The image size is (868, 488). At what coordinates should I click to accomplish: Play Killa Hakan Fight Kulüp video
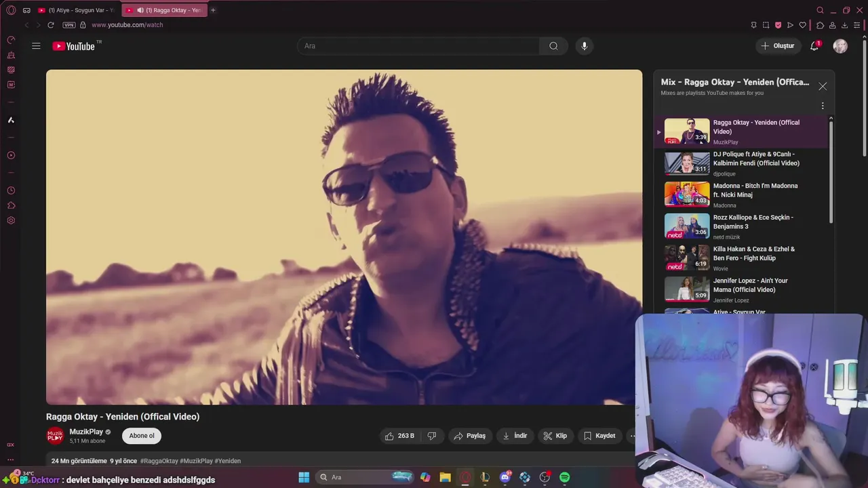point(742,258)
